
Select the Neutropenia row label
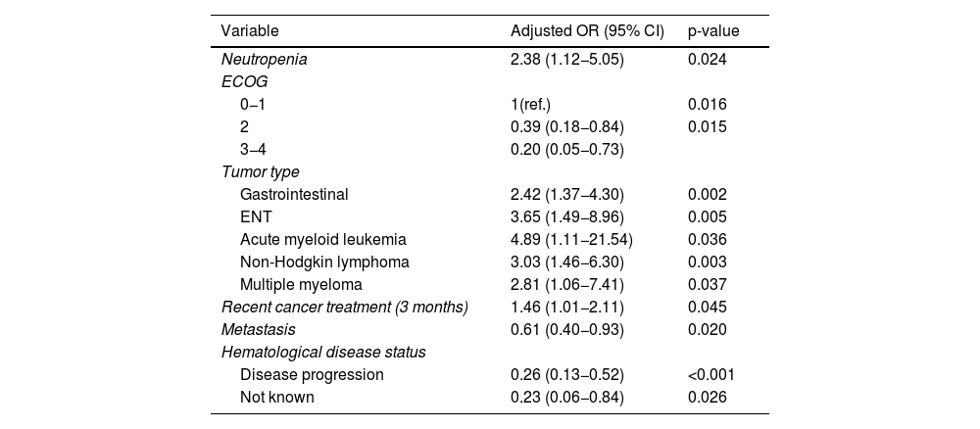[x=265, y=60]
